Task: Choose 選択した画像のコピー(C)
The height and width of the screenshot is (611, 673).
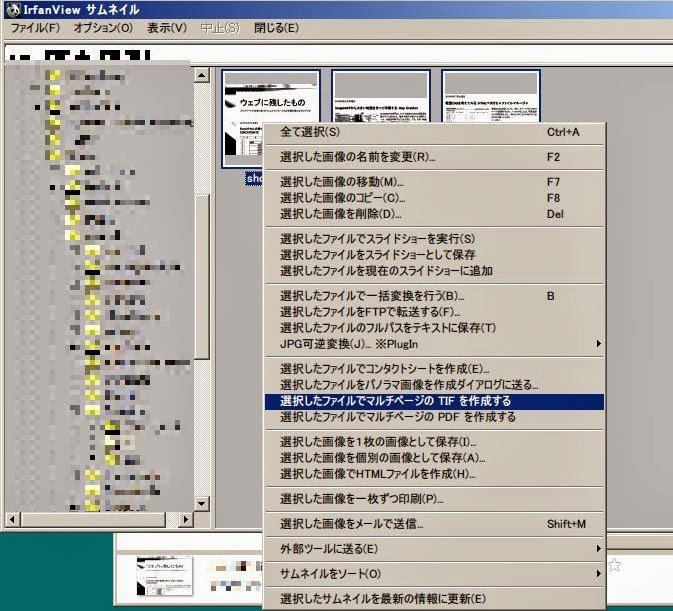Action: click(x=434, y=198)
